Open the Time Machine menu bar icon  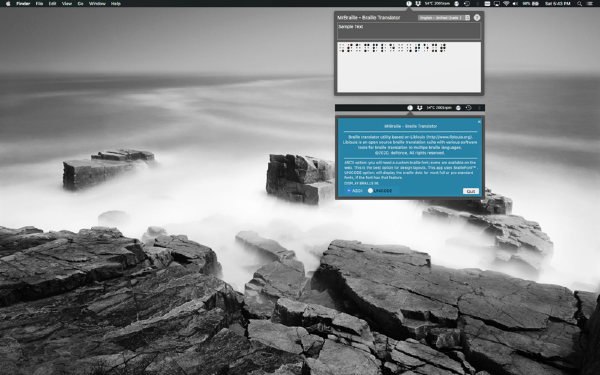pyautogui.click(x=467, y=3)
